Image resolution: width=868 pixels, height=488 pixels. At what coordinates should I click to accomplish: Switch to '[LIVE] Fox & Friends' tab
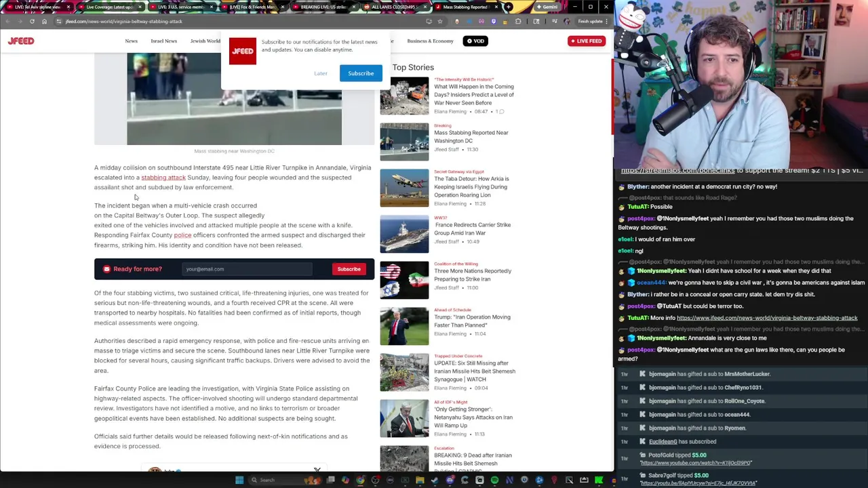[x=252, y=7]
